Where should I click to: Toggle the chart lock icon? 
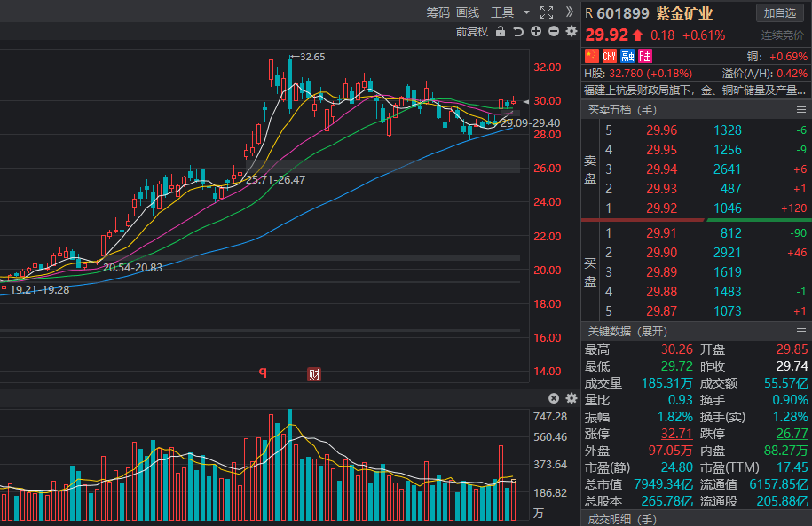(x=501, y=32)
